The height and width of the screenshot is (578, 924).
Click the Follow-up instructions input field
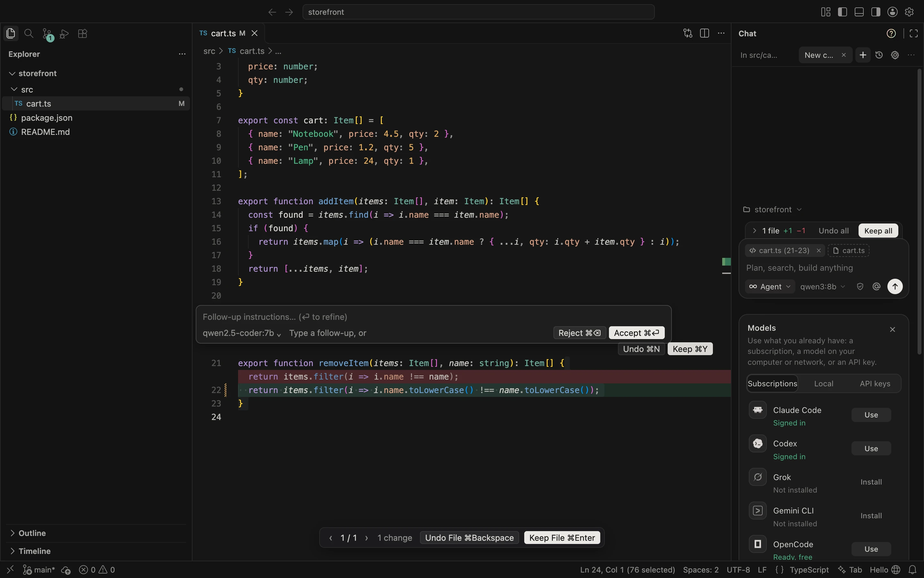click(x=433, y=317)
